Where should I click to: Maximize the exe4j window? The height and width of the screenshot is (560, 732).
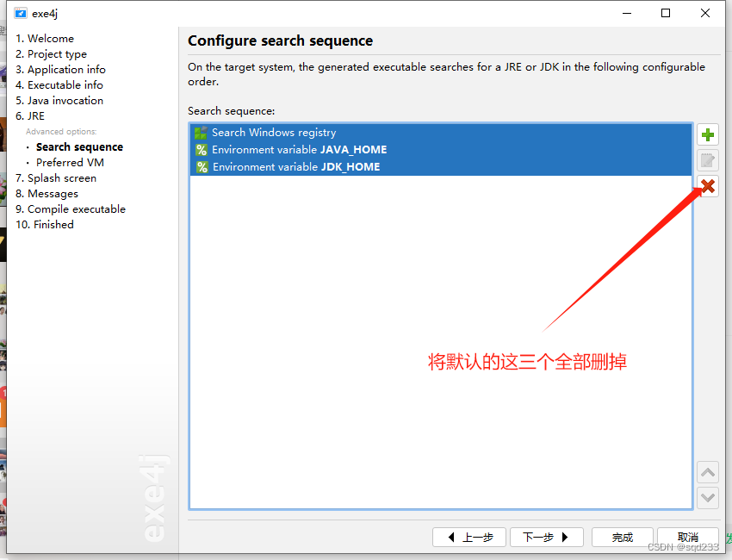click(666, 13)
